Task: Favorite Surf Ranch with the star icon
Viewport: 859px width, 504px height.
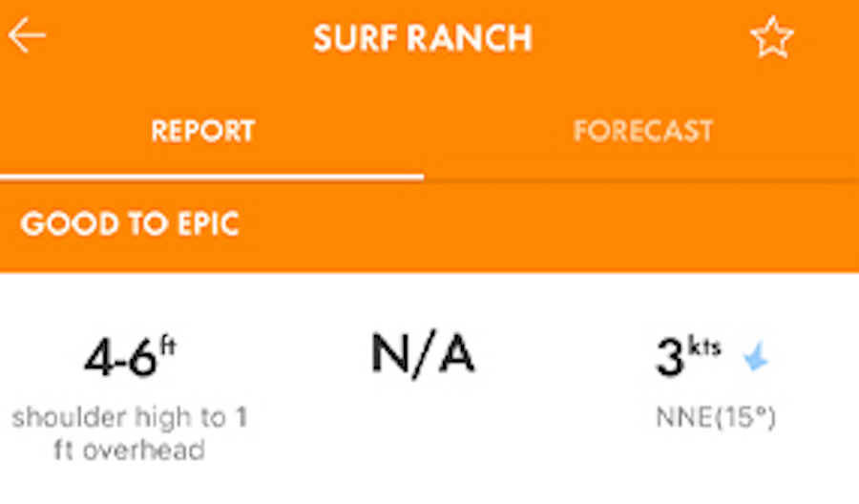Action: click(771, 38)
